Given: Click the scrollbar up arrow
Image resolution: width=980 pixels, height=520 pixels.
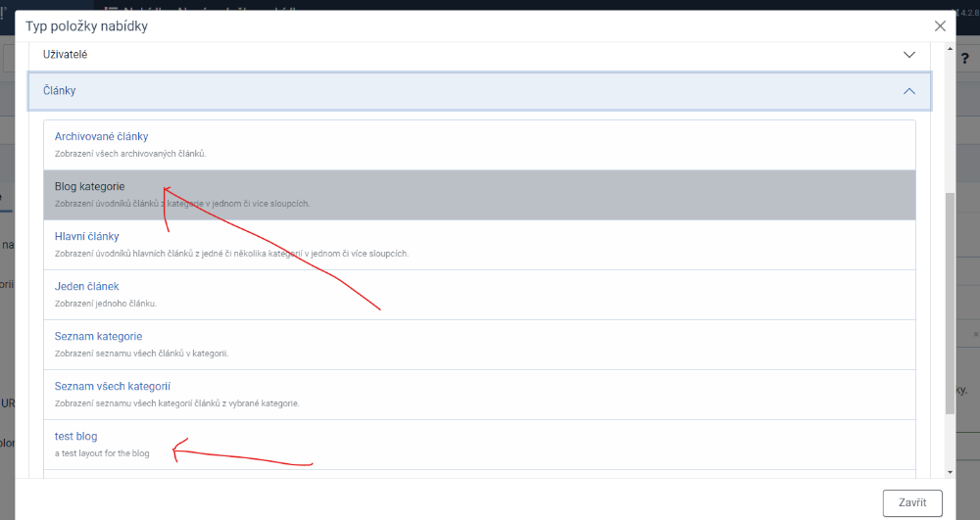Looking at the screenshot, I should (949, 46).
